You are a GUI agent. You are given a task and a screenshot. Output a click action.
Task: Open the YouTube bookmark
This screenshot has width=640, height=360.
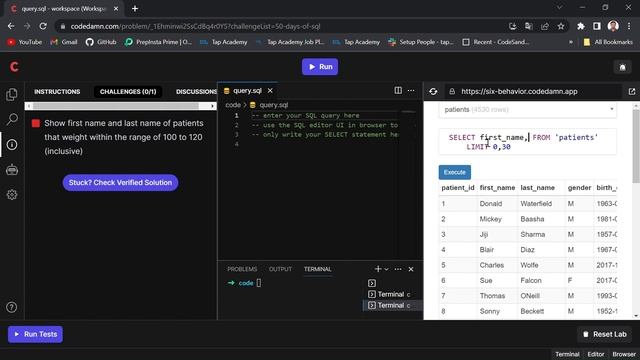click(24, 42)
